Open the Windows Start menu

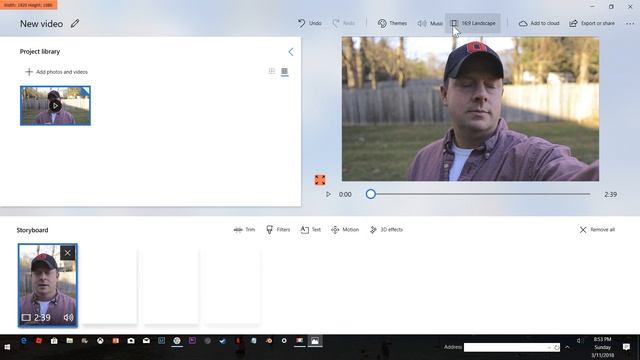point(7,347)
